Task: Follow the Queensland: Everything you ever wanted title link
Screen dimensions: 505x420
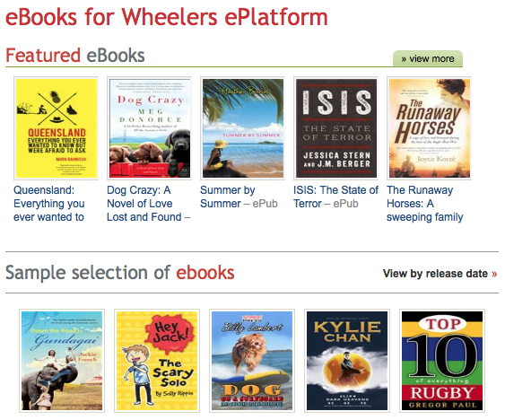Action: click(x=49, y=204)
